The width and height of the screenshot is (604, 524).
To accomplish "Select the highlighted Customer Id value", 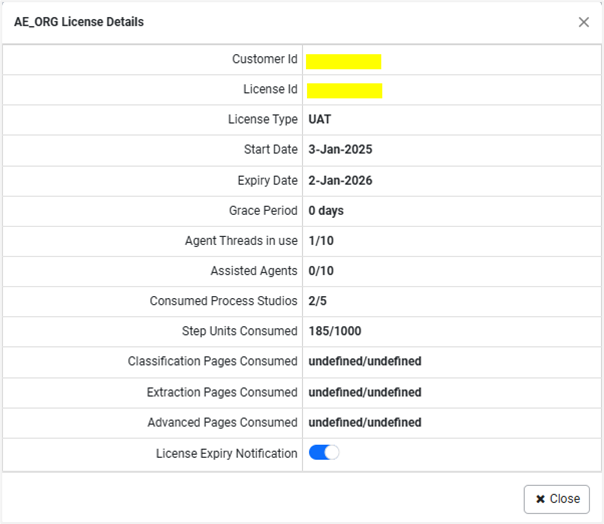I will [x=344, y=61].
